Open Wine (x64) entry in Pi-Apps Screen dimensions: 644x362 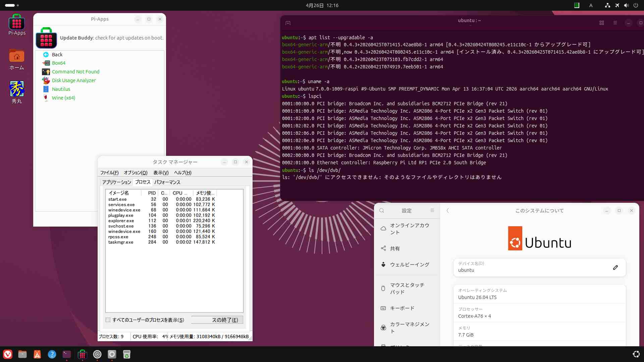click(63, 98)
